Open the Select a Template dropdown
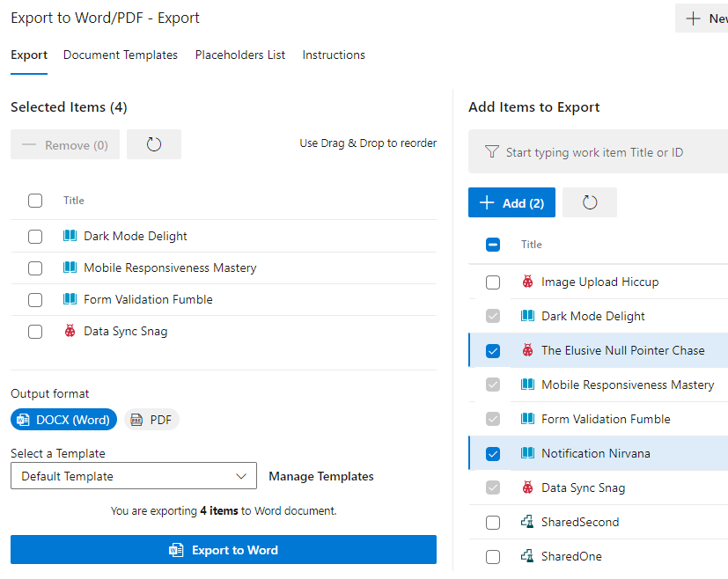The height and width of the screenshot is (579, 728). click(x=133, y=475)
